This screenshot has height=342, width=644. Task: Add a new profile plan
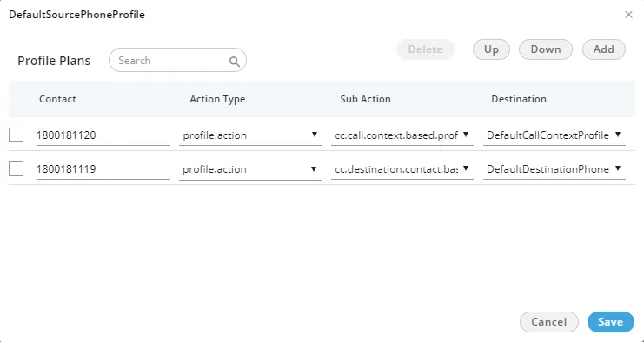click(604, 49)
